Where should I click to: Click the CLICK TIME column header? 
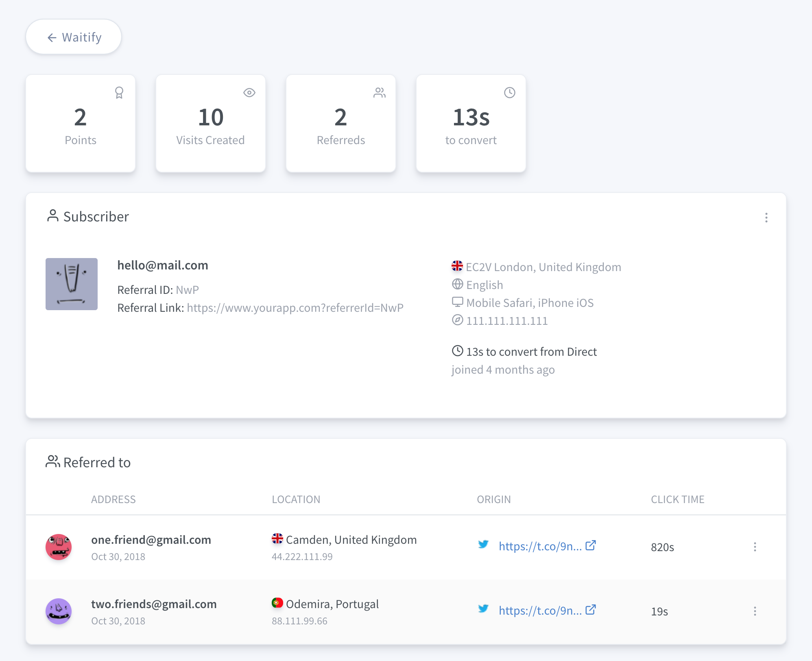click(677, 499)
